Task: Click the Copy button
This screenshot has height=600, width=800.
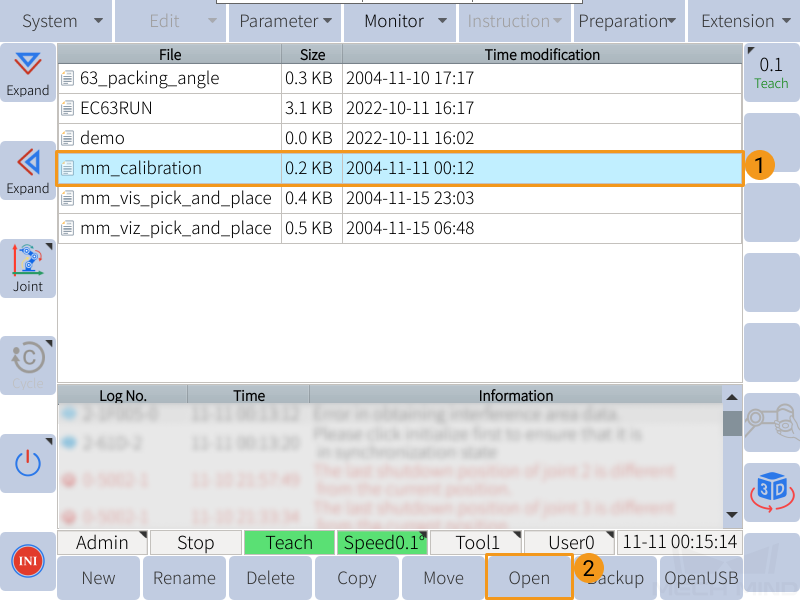Action: coord(357,578)
